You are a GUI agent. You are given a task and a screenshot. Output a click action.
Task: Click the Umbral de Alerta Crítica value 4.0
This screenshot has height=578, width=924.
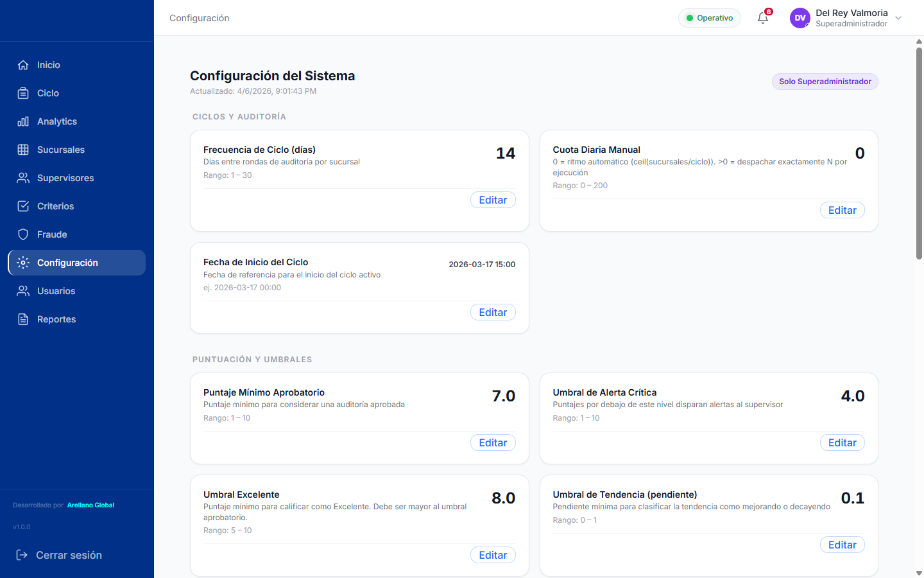coord(853,396)
